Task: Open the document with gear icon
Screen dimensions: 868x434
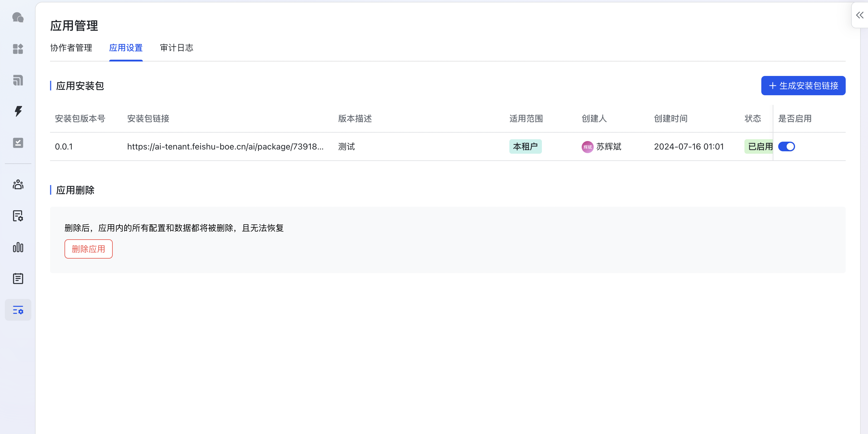Action: coord(18,216)
